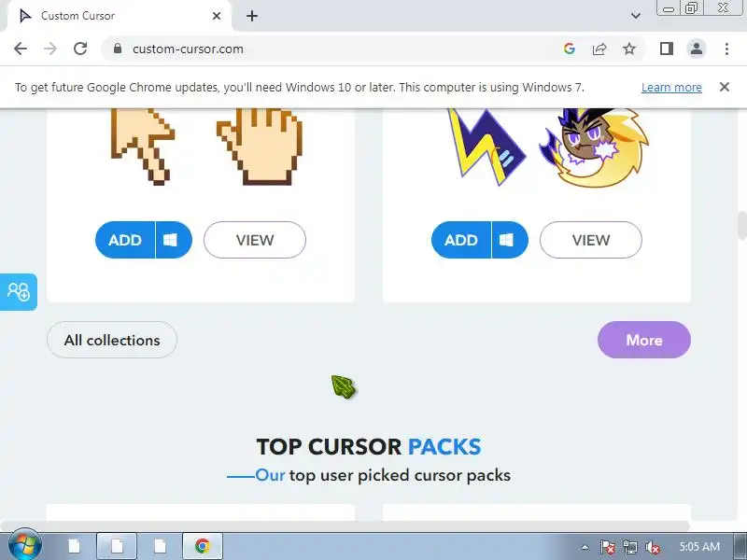Click the Google icon in the address bar

[570, 49]
